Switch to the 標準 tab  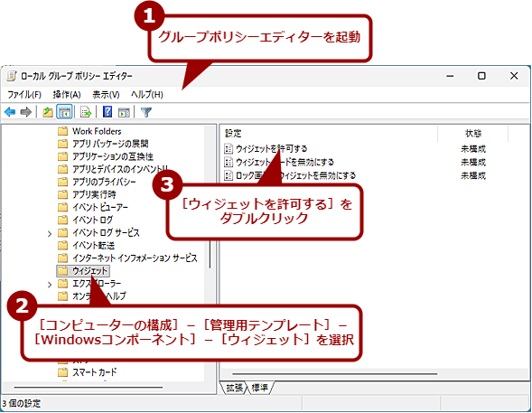260,388
